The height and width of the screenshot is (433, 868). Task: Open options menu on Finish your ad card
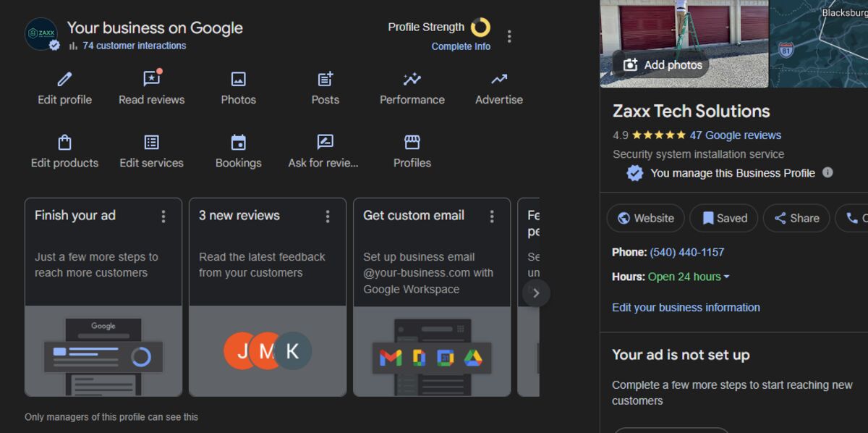coord(163,216)
